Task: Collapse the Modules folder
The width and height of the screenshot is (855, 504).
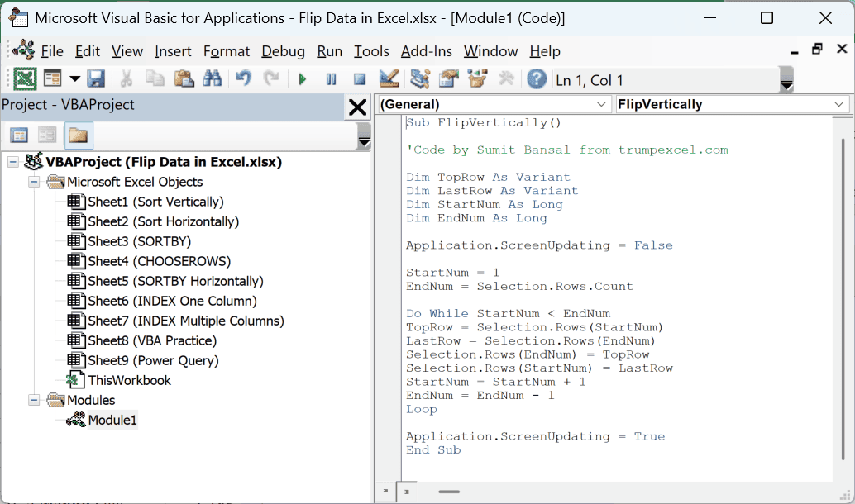Action: tap(34, 400)
